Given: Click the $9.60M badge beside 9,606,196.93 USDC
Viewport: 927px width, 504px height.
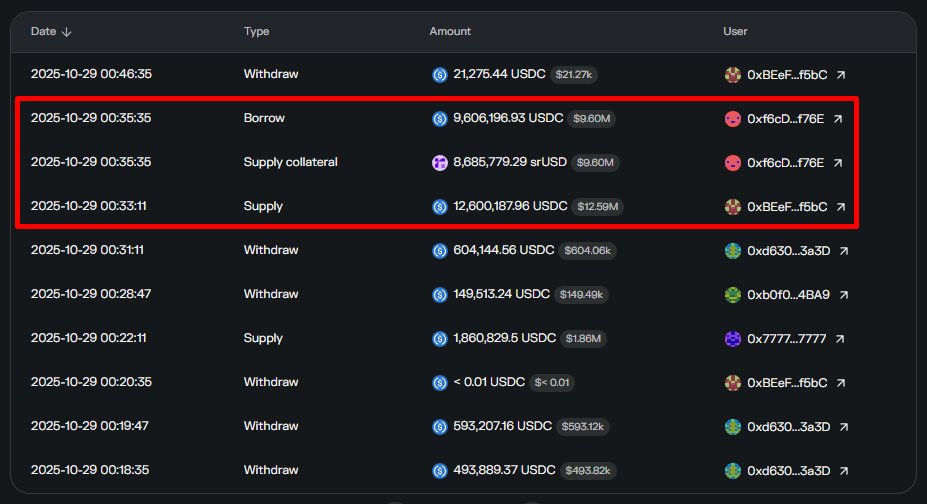Looking at the screenshot, I should pyautogui.click(x=591, y=119).
